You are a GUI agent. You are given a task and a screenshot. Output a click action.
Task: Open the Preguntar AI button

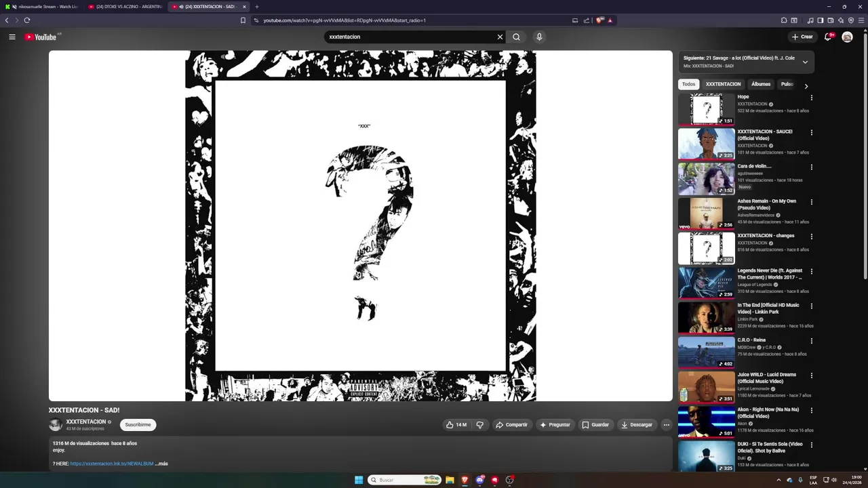(555, 425)
